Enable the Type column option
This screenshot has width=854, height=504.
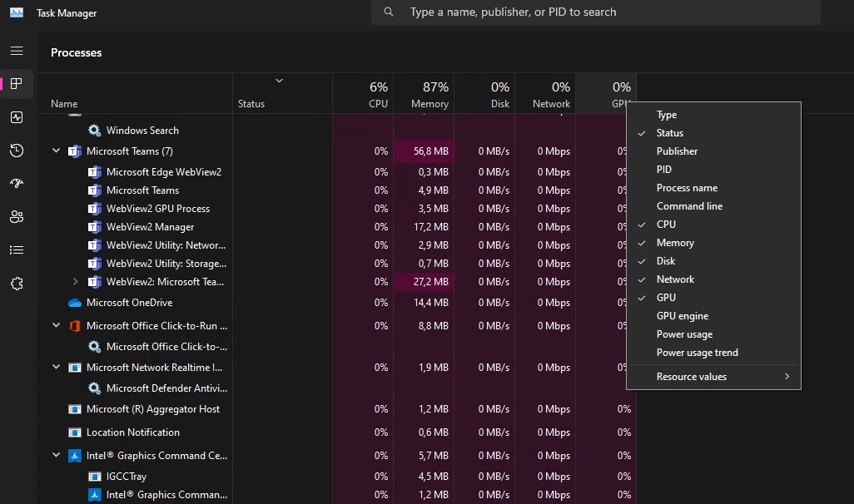click(713, 115)
